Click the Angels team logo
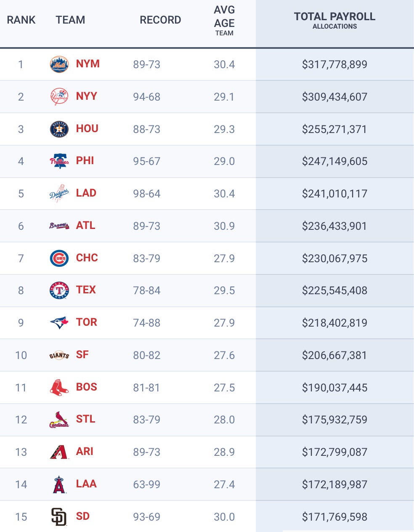Screen dimensions: 414x532 point(59,484)
